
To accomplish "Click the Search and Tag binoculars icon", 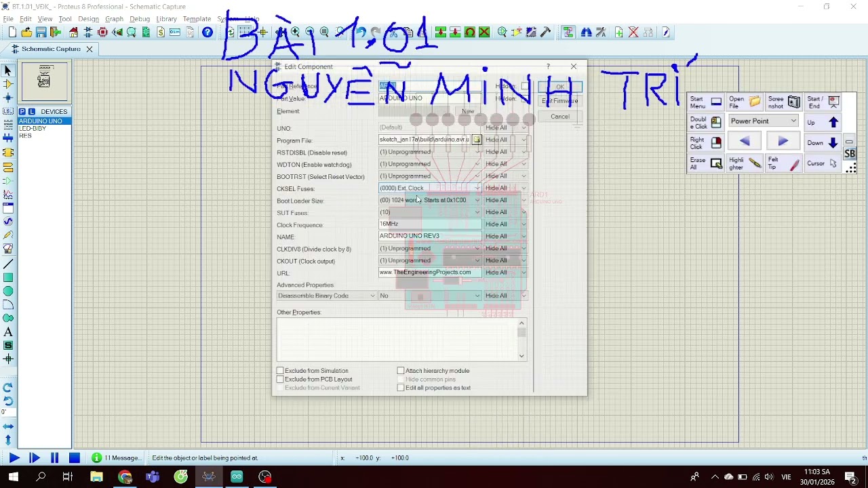I will [586, 33].
